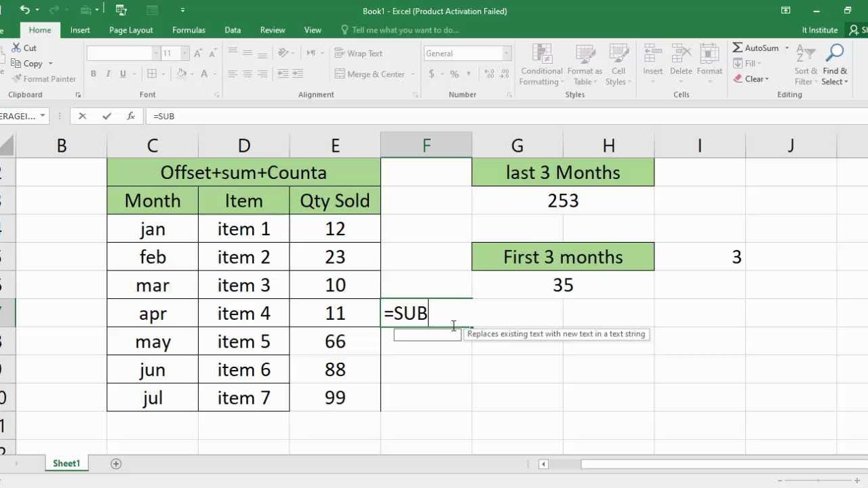Open the Formulas ribbon tab
Viewport: 868px width, 488px height.
click(189, 30)
